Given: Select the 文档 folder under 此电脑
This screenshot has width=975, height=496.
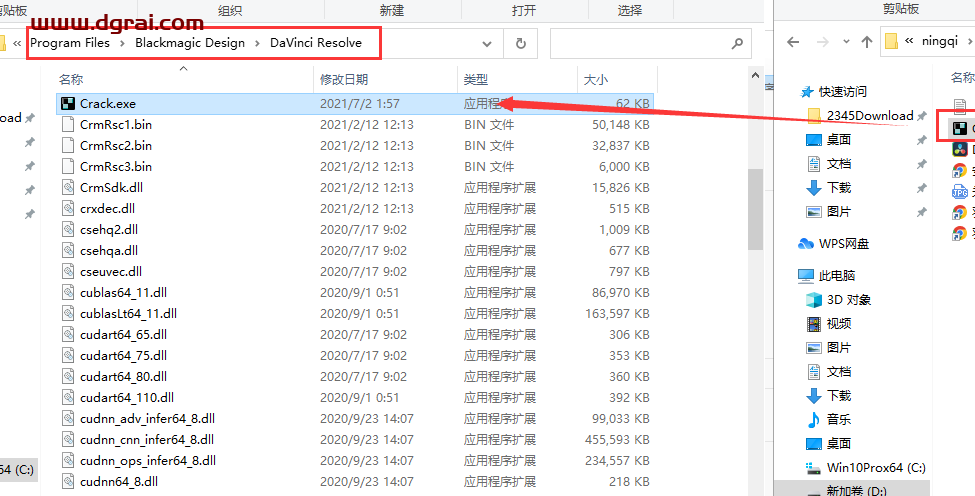Looking at the screenshot, I should click(x=839, y=372).
